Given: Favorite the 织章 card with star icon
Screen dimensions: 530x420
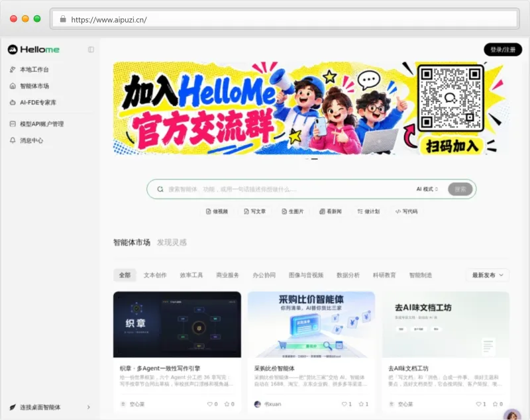Looking at the screenshot, I should coord(227,404).
